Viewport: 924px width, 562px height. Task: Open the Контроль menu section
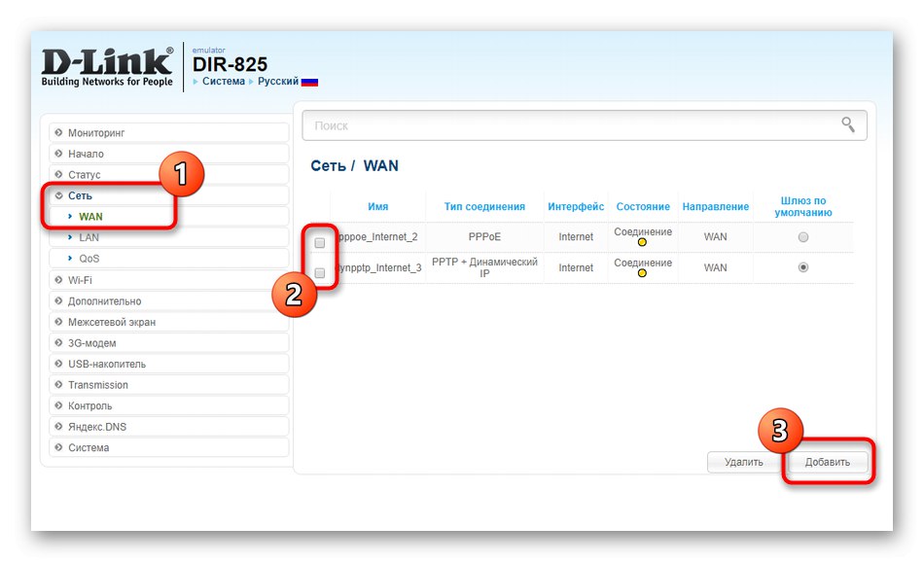(x=169, y=405)
